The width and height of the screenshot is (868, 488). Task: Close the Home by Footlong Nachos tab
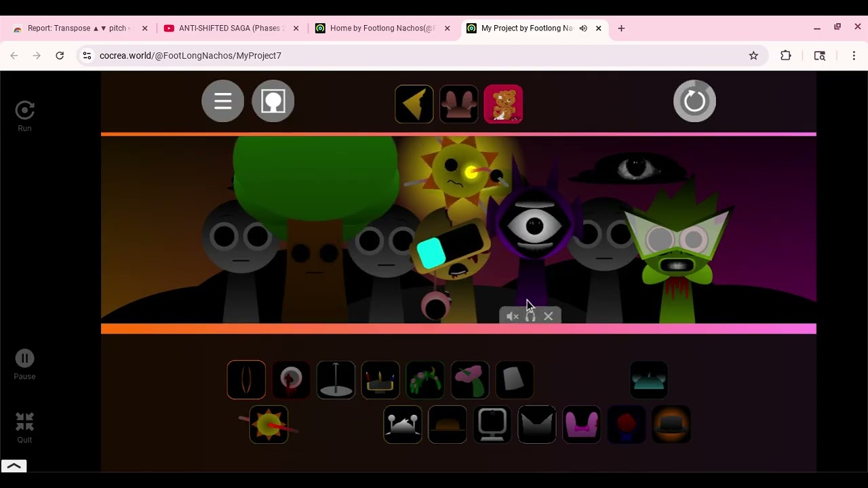[x=447, y=28]
